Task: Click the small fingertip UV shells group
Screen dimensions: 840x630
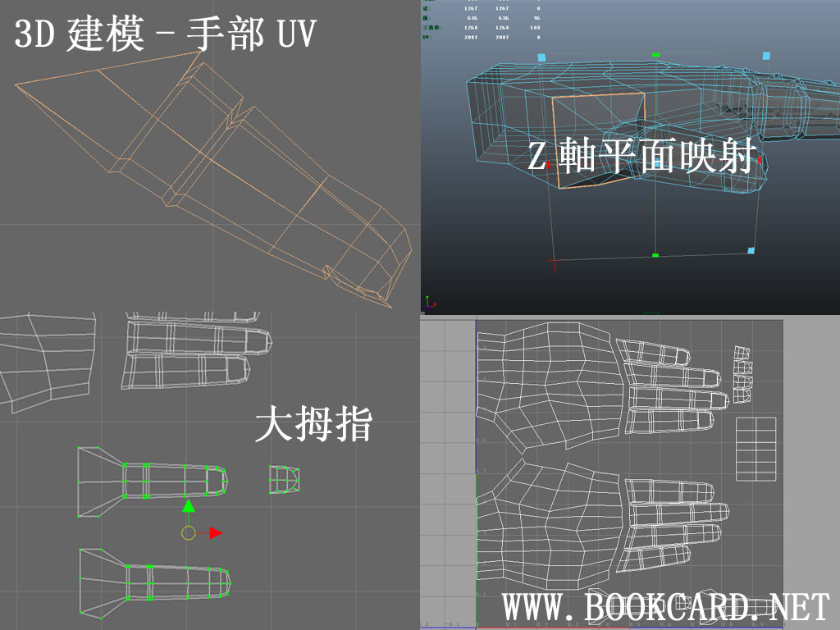Action: (742, 374)
